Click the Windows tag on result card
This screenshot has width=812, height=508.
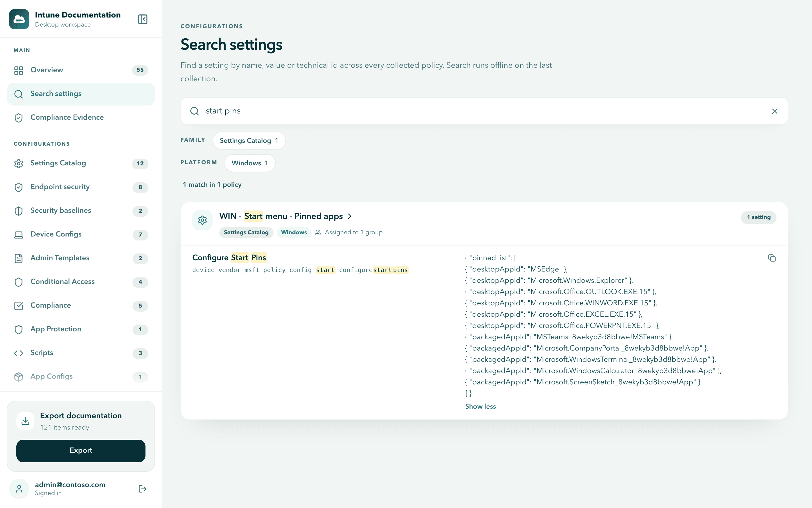click(x=294, y=232)
